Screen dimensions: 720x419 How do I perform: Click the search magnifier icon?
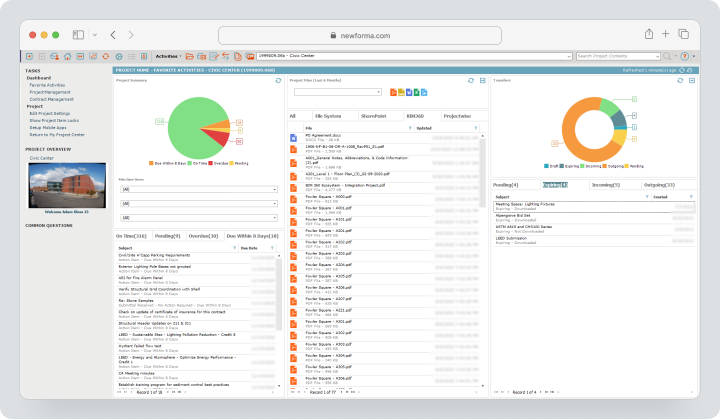[667, 56]
